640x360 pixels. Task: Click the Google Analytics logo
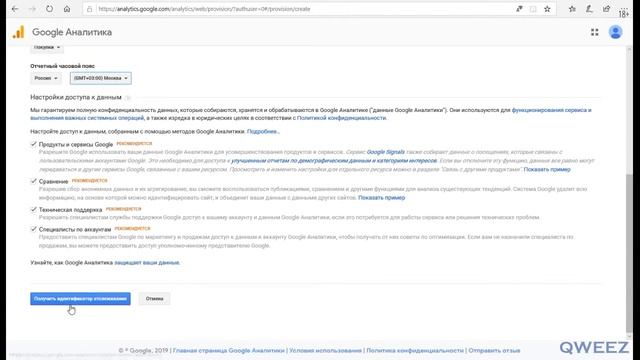[18, 32]
